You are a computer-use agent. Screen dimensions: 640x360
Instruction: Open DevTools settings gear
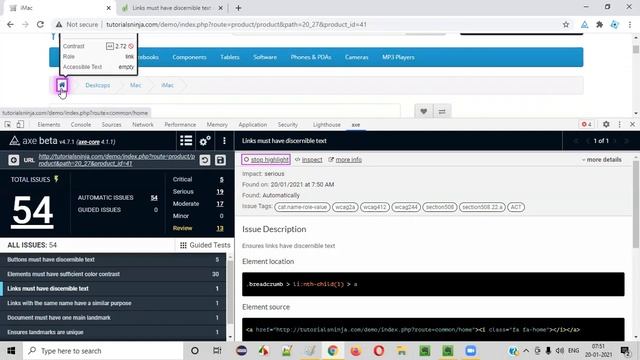(606, 124)
